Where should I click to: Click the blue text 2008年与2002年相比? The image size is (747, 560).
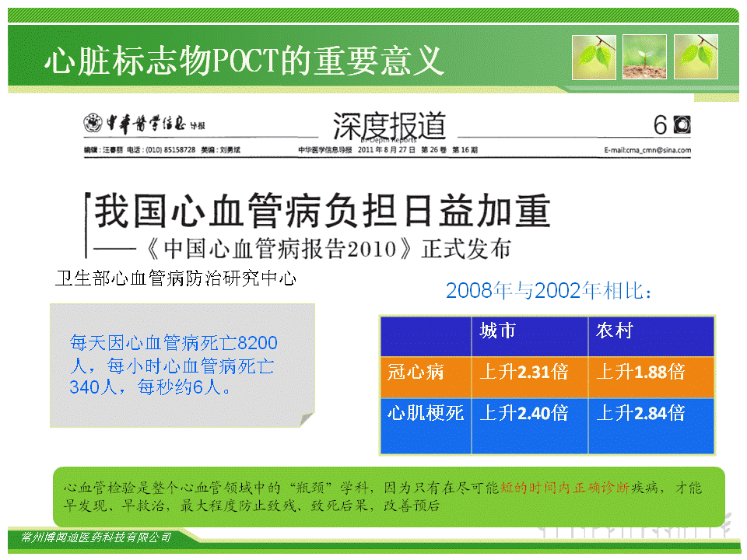coord(549,291)
